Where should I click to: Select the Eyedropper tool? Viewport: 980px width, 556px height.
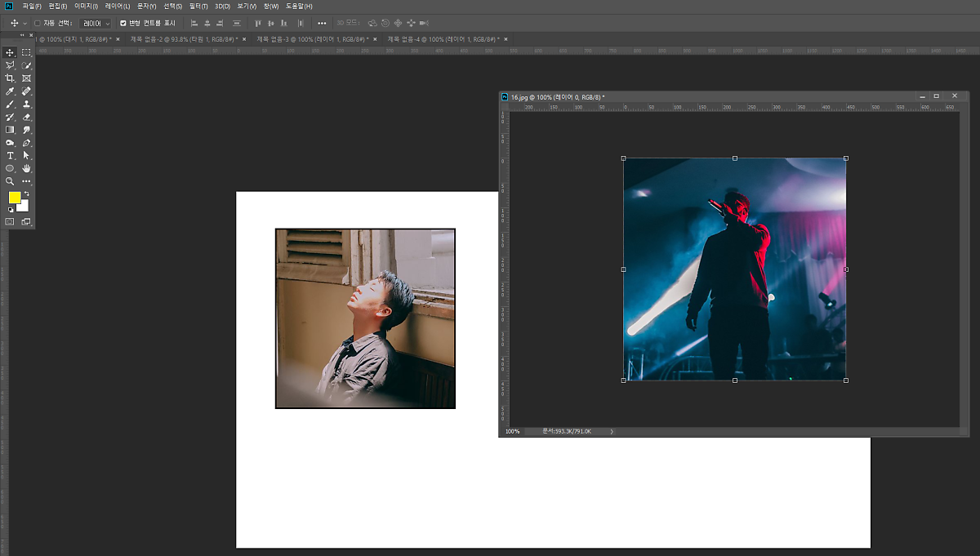(x=10, y=91)
